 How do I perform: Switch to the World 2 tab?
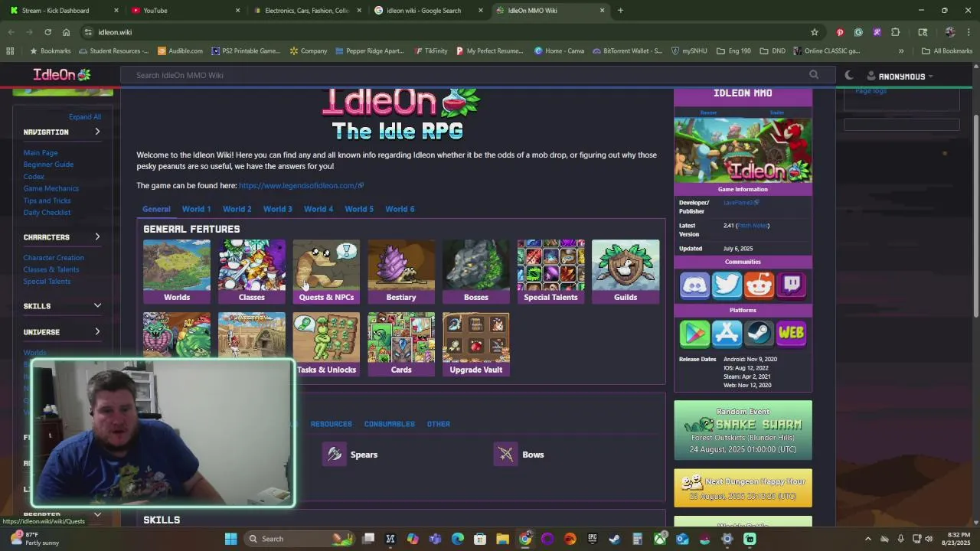237,209
